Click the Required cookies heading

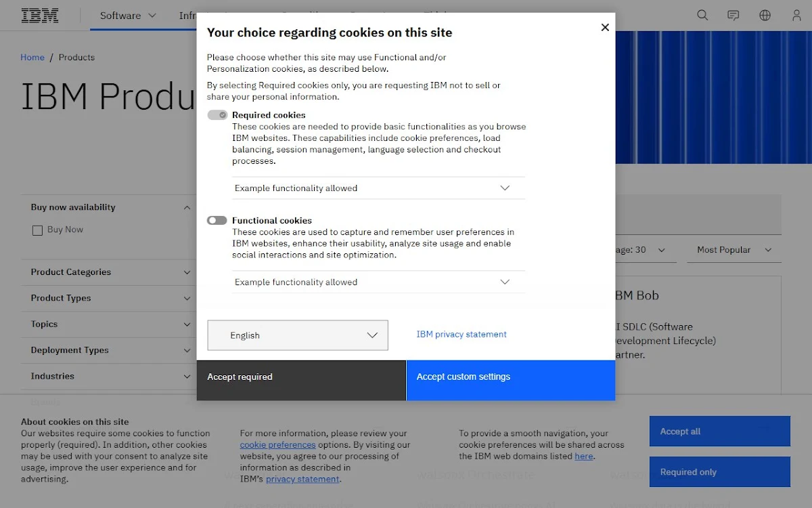point(269,115)
